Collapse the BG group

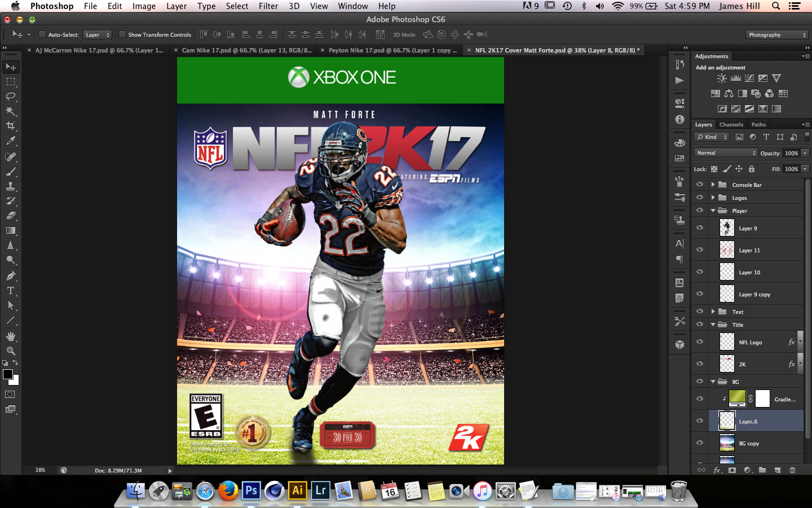tap(713, 382)
